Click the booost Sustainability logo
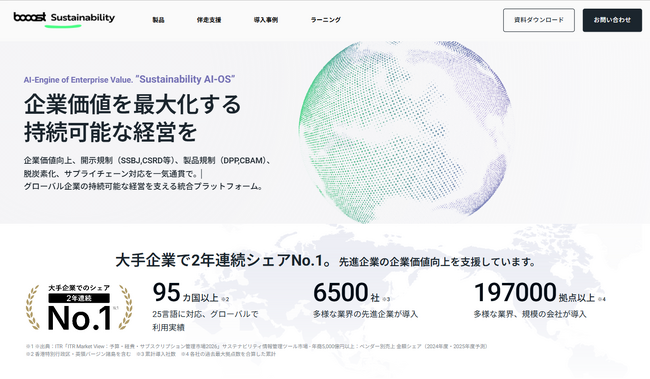 click(64, 19)
